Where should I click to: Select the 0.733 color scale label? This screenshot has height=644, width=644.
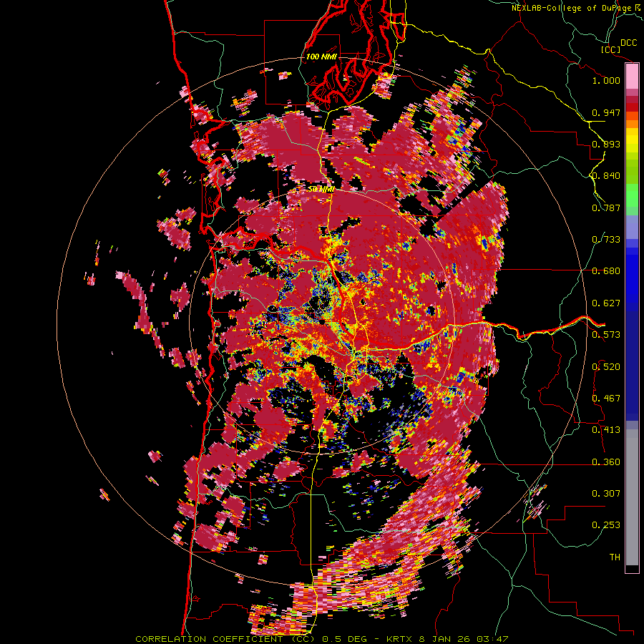(606, 240)
